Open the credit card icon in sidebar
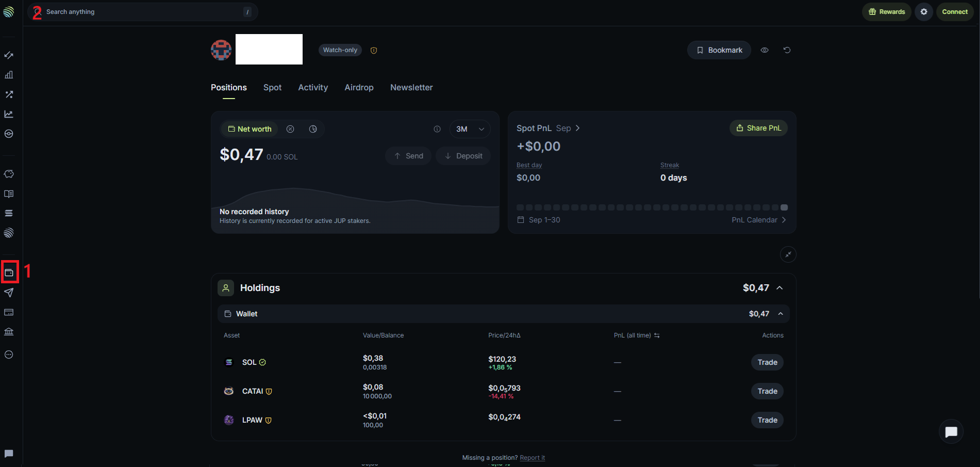Viewport: 980px width, 467px height. pyautogui.click(x=9, y=312)
